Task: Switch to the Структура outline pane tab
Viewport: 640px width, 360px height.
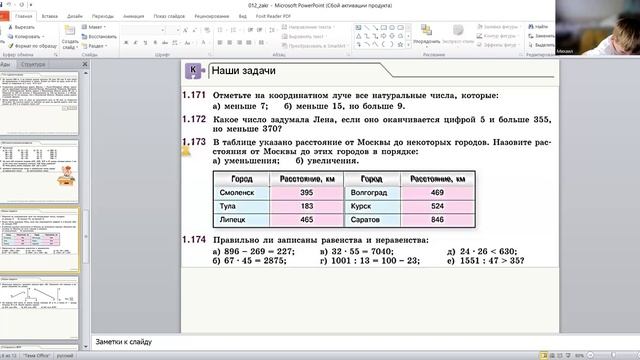Action: coord(33,64)
